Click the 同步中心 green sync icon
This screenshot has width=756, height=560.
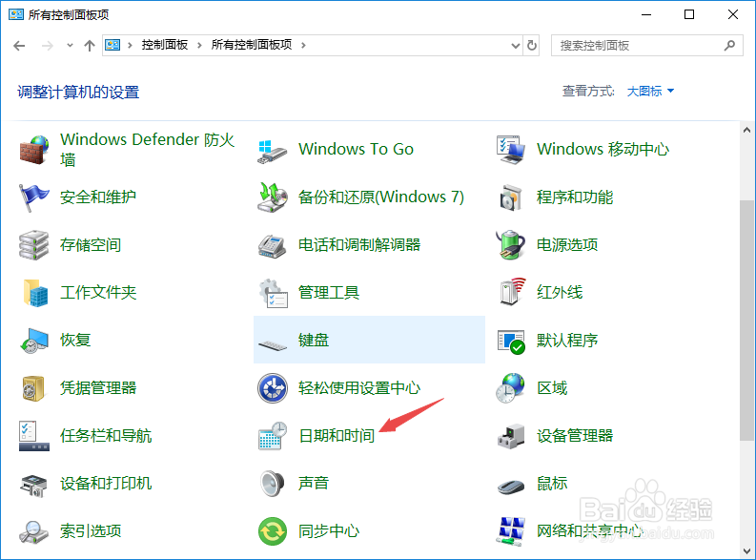[x=273, y=531]
